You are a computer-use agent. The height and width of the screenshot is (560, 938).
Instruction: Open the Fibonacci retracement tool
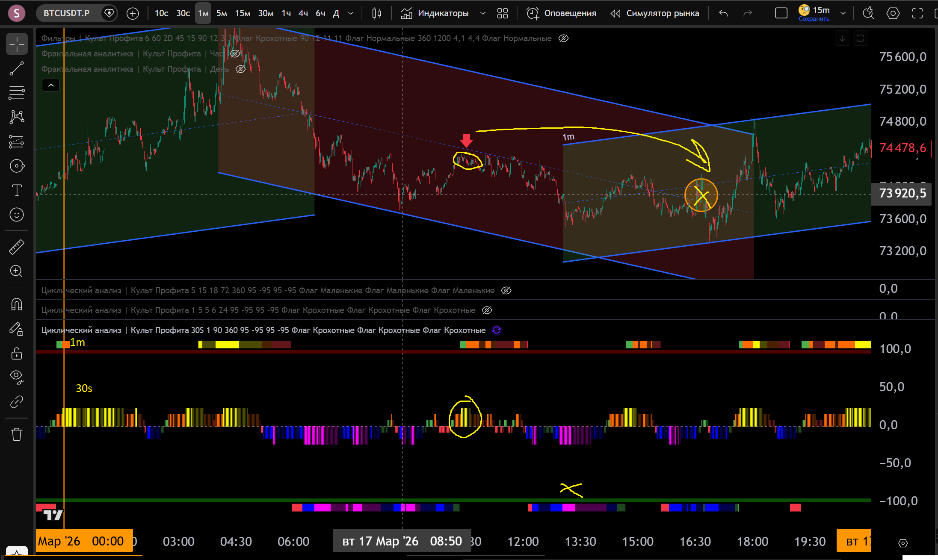coord(17,92)
